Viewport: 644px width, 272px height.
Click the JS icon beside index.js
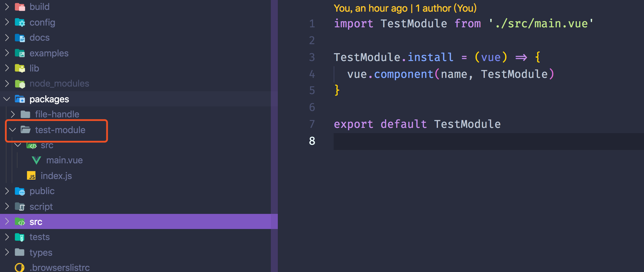[31, 176]
